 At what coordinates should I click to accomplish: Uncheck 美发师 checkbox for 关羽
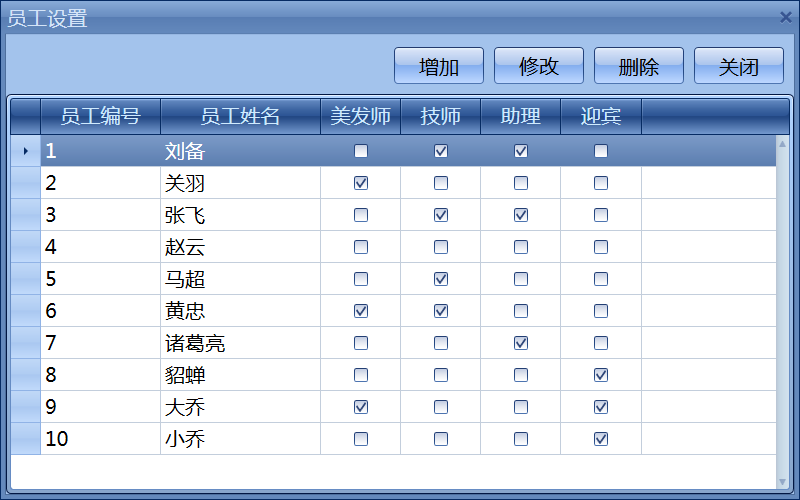(x=361, y=183)
